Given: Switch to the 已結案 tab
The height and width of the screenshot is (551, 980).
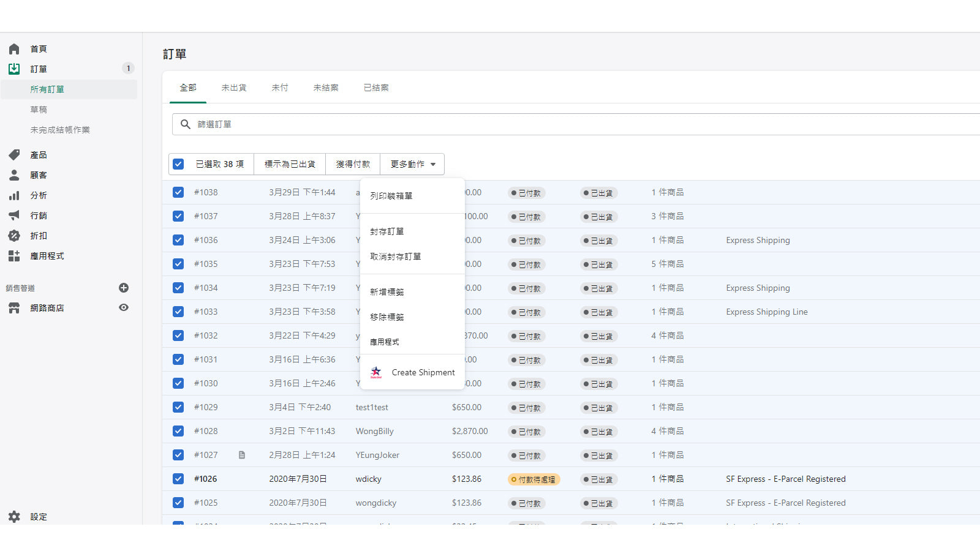Looking at the screenshot, I should pyautogui.click(x=376, y=88).
